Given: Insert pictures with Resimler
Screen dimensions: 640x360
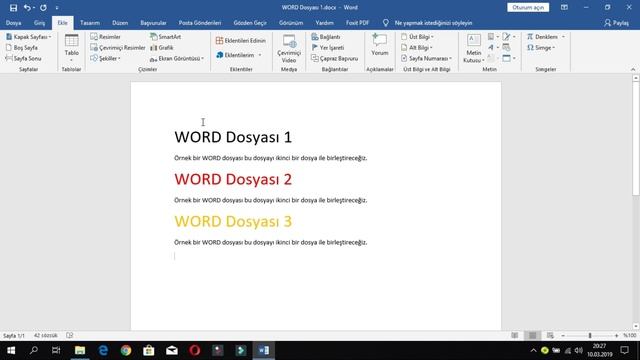Looking at the screenshot, I should [105, 37].
